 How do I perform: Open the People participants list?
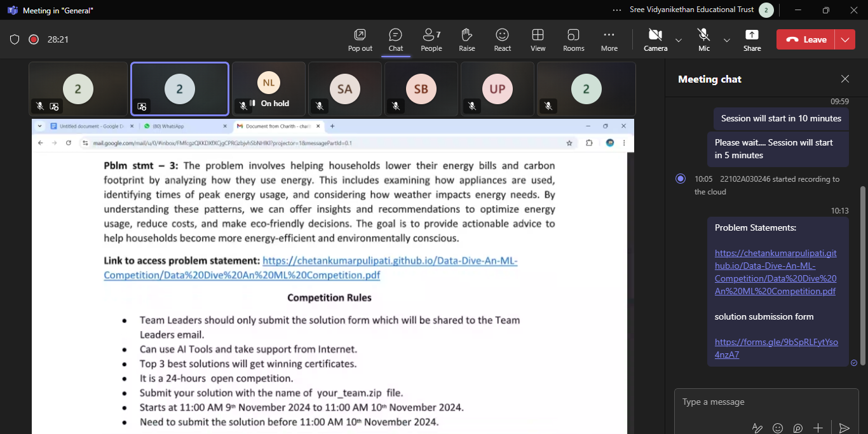click(431, 39)
